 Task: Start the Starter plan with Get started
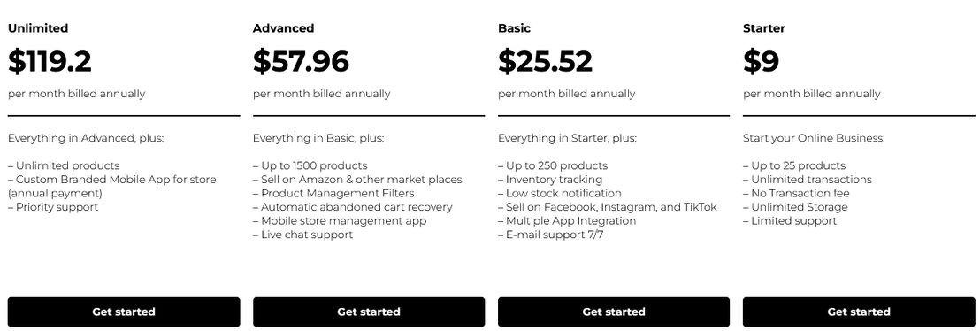(859, 312)
